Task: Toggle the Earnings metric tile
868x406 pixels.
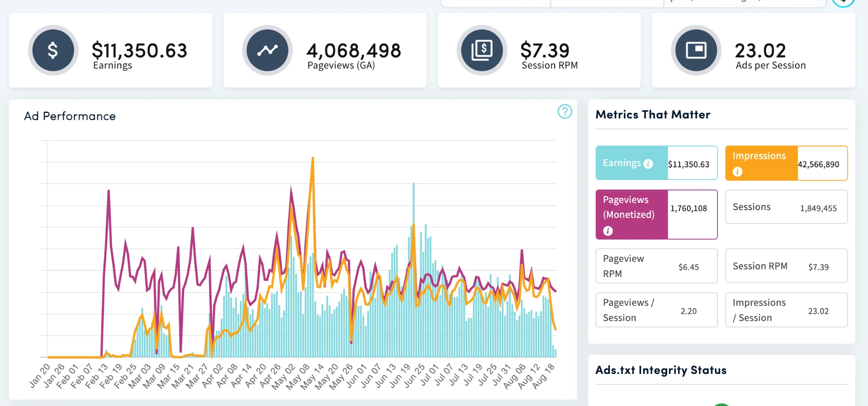Action: click(x=656, y=163)
